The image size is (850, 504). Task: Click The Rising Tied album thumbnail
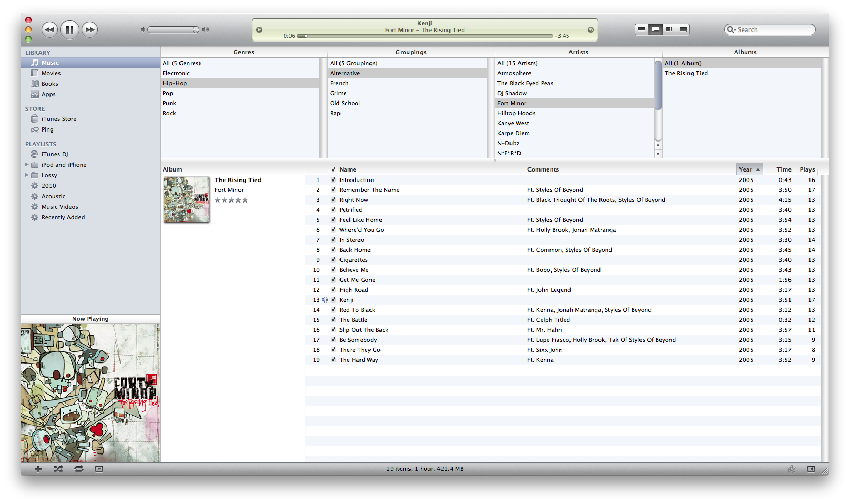tap(186, 199)
